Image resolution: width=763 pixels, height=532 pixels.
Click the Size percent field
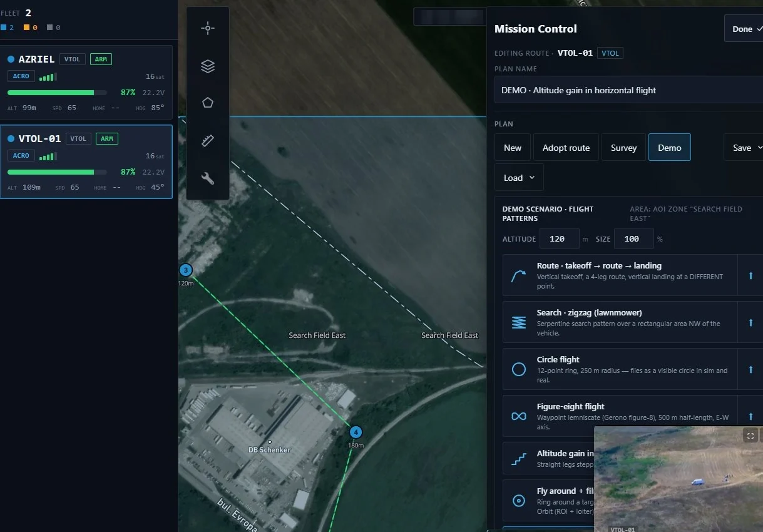[x=634, y=238]
